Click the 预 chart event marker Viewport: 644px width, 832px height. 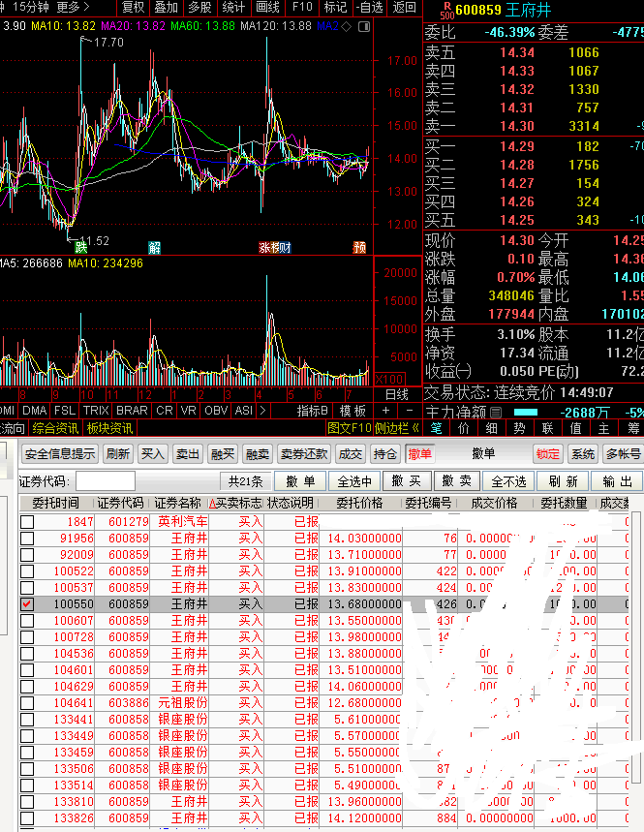(x=359, y=247)
